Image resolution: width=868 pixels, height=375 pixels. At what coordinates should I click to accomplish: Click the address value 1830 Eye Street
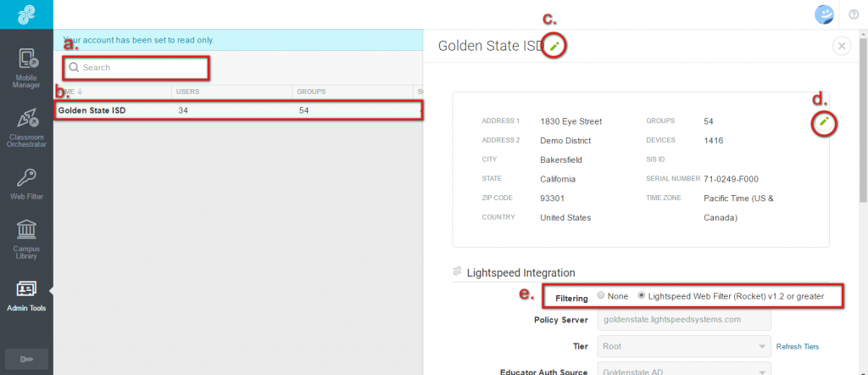click(x=570, y=121)
